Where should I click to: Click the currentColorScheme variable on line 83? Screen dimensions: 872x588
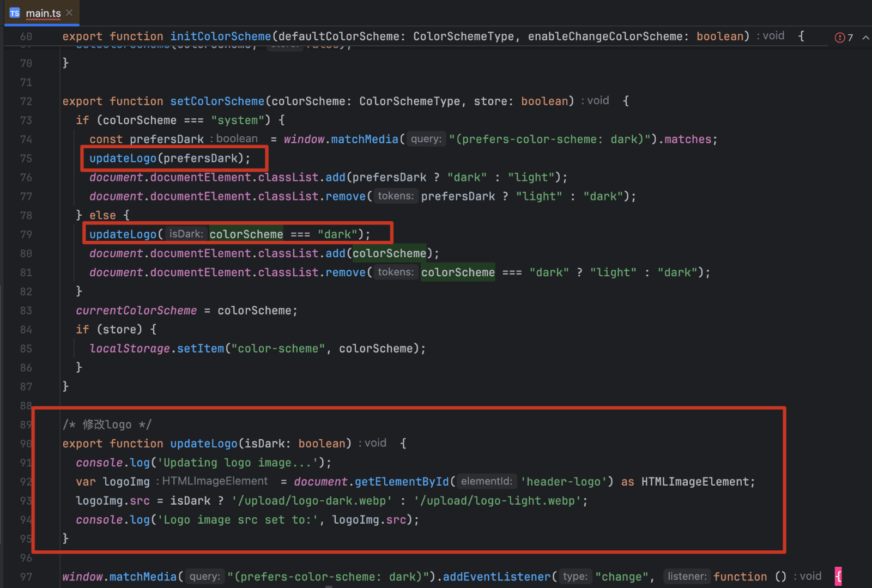pyautogui.click(x=136, y=311)
